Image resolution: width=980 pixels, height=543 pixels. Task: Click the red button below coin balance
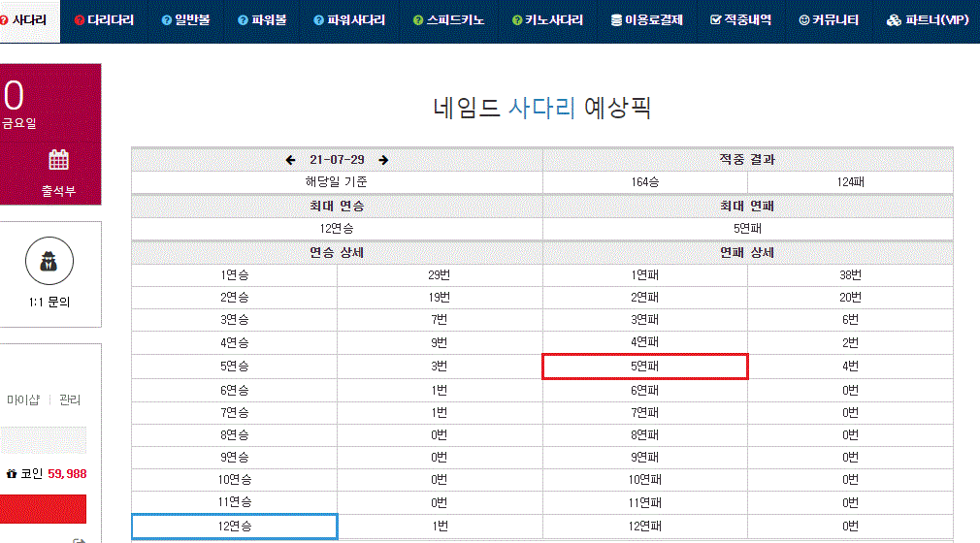43,509
